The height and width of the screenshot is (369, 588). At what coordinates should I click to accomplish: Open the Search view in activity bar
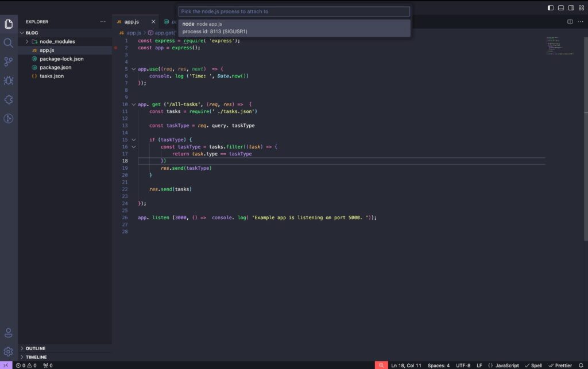pyautogui.click(x=8, y=43)
